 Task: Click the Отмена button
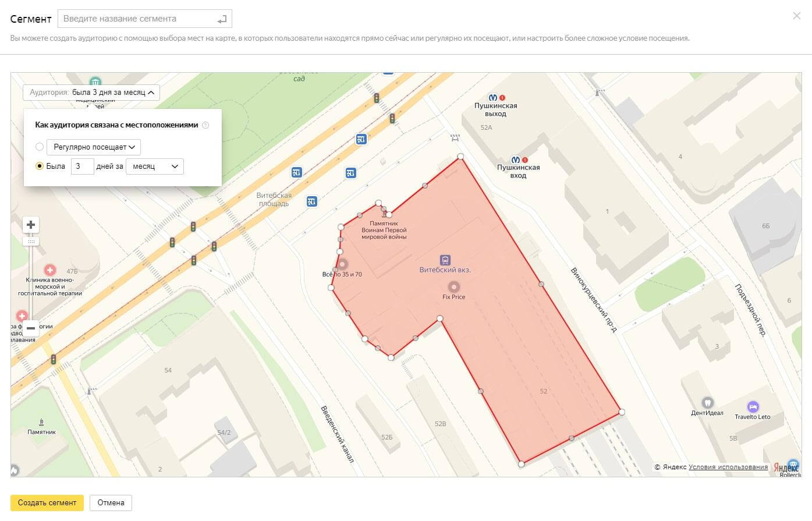click(111, 502)
